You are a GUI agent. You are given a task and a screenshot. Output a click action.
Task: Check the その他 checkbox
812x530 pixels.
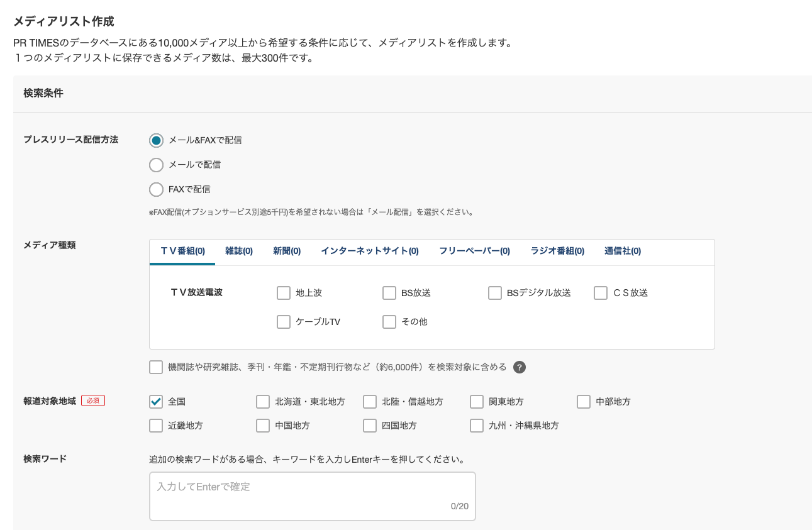(389, 322)
